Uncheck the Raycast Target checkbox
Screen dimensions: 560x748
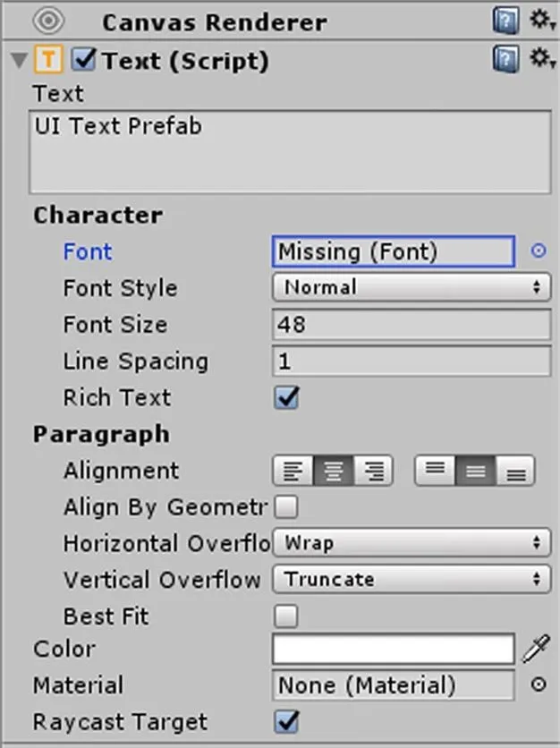click(286, 722)
